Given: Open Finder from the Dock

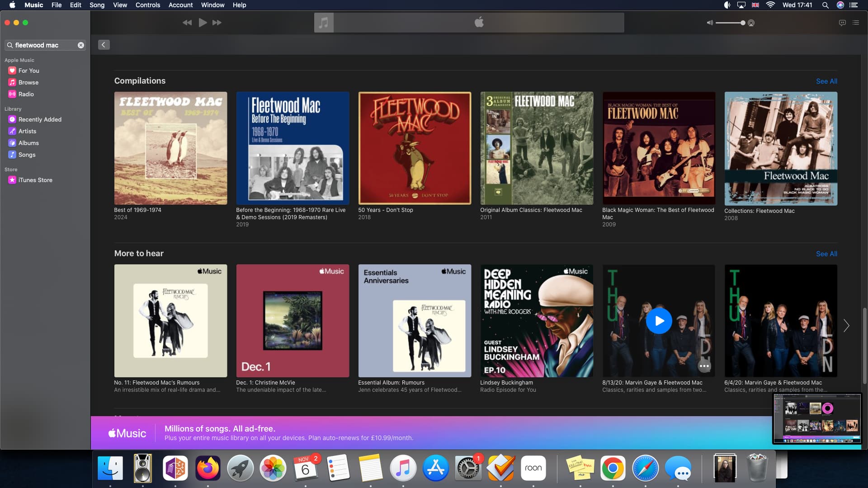Looking at the screenshot, I should [x=110, y=468].
